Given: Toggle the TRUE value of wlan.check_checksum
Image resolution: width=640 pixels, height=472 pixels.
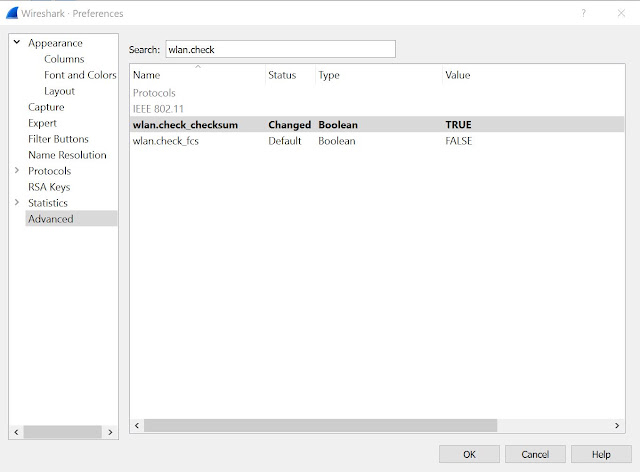Looking at the screenshot, I should click(458, 125).
